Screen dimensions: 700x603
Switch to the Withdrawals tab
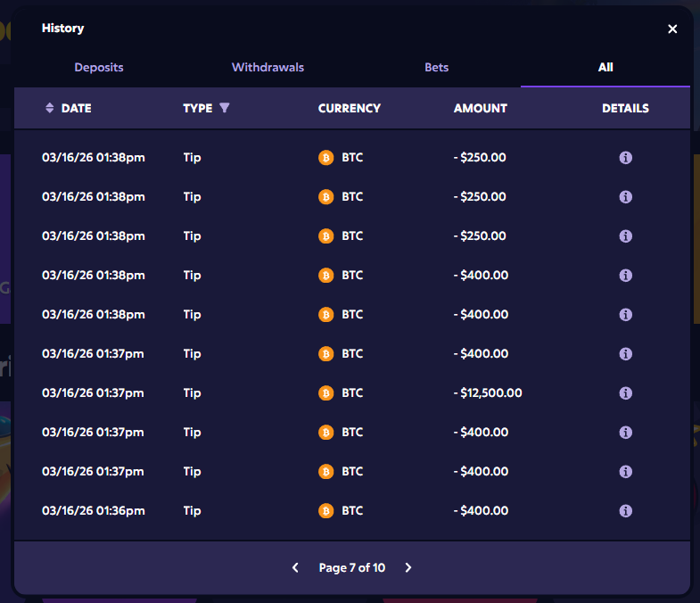[x=268, y=68]
